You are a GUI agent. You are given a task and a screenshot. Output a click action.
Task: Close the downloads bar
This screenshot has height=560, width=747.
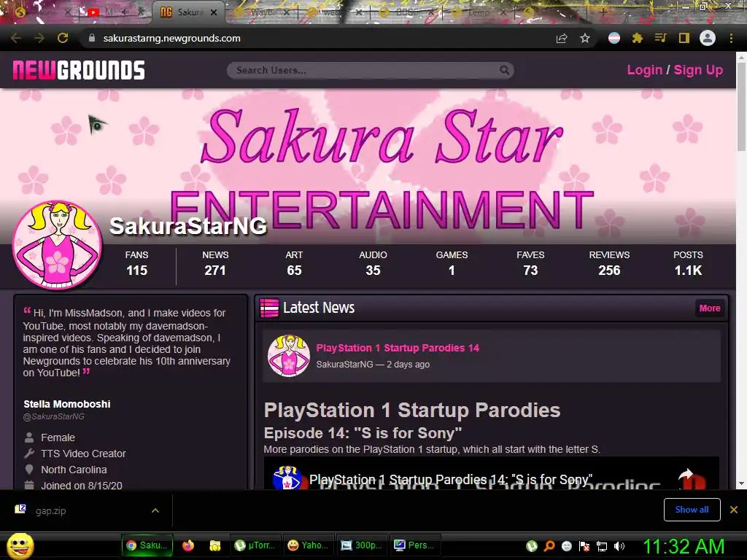[734, 510]
